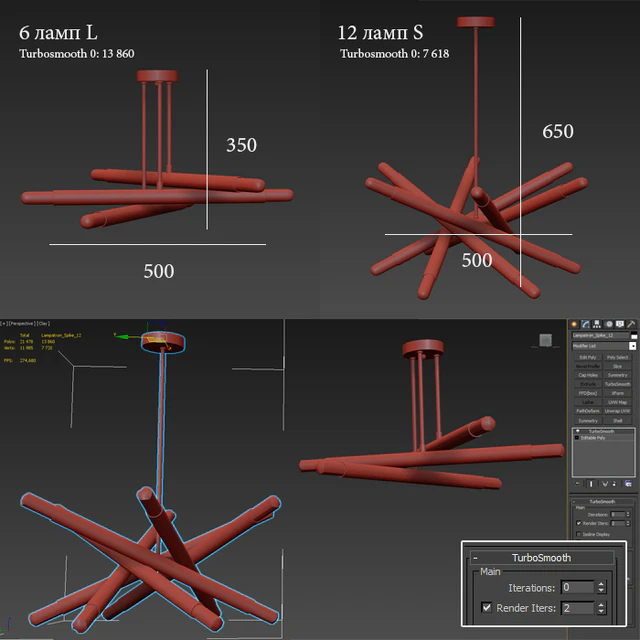
Task: Click small Iterations spinner in command panel
Action: point(628,514)
